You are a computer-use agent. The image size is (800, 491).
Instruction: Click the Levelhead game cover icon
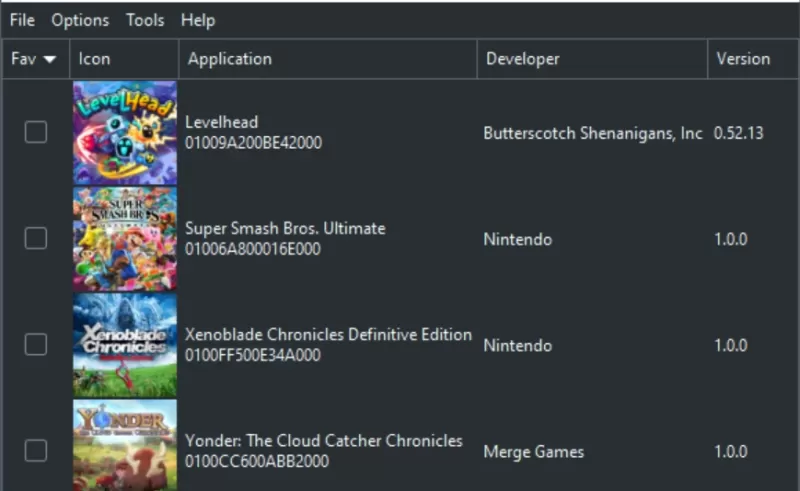(125, 133)
